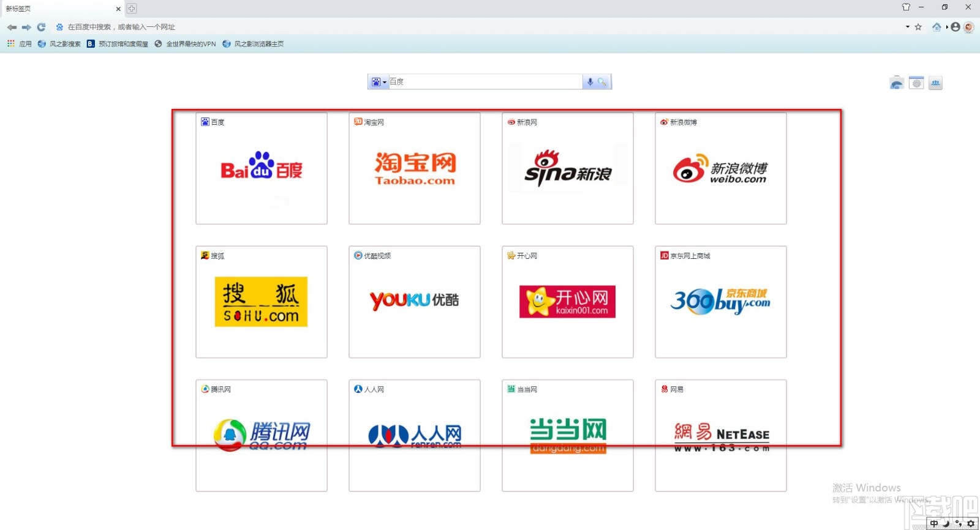Open the 应用 apps shortcut in bookmarks bar
The height and width of the screenshot is (530, 980).
tap(19, 44)
